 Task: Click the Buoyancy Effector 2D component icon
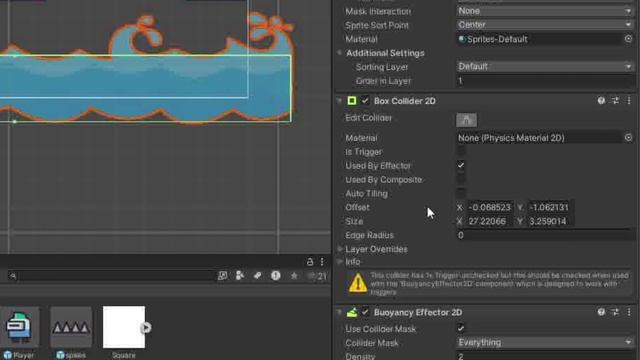(351, 312)
